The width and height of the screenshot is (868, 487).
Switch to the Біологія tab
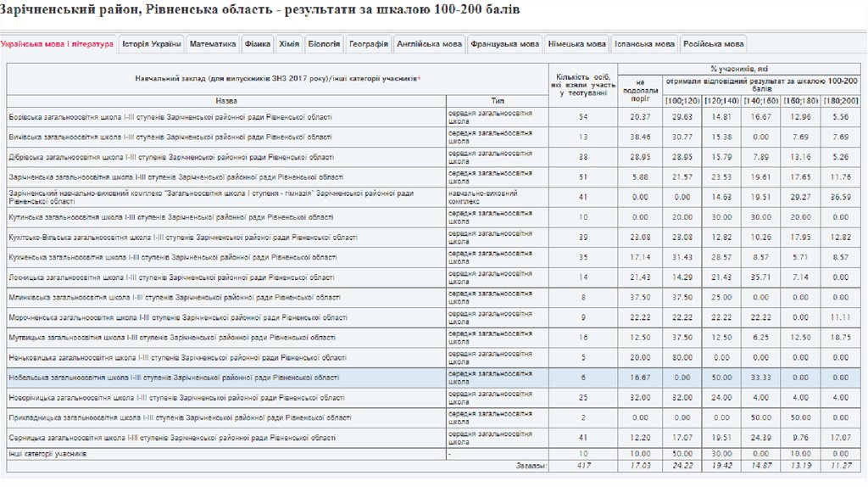[x=325, y=44]
